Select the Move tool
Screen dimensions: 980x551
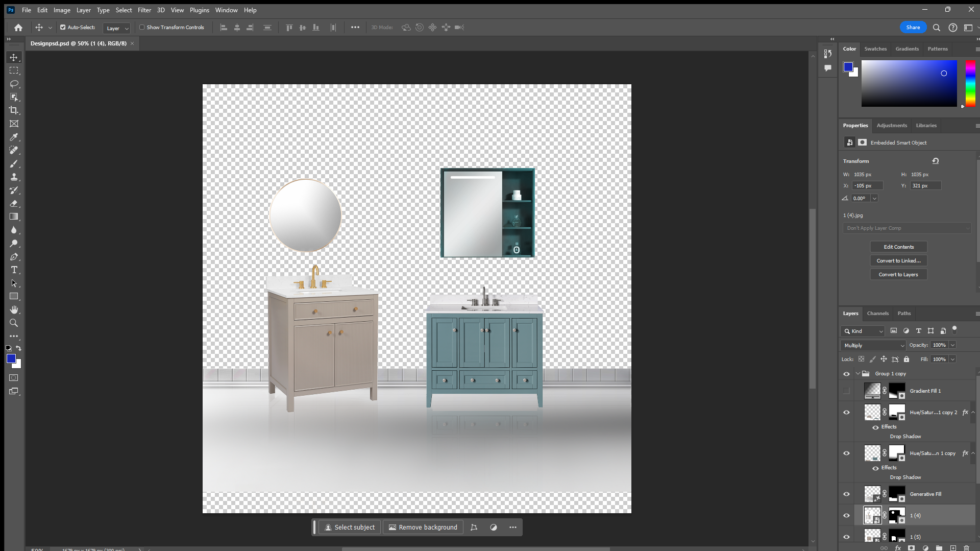pyautogui.click(x=14, y=57)
